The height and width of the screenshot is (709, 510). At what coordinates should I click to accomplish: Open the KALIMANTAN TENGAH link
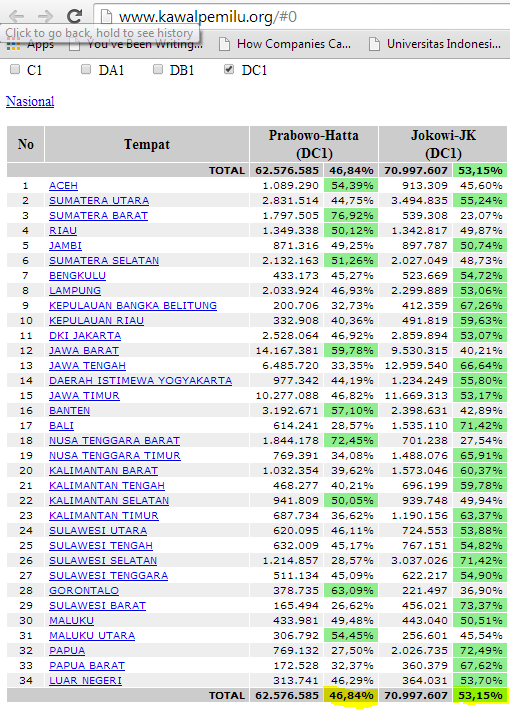[x=107, y=485]
